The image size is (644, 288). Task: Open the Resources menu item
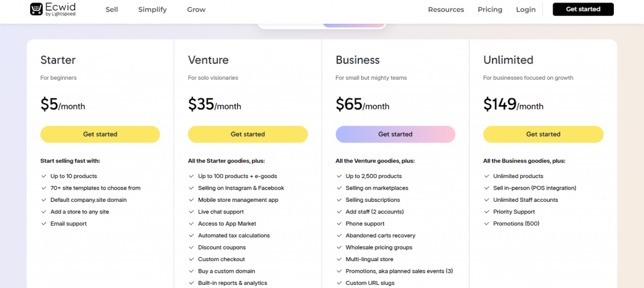click(446, 9)
